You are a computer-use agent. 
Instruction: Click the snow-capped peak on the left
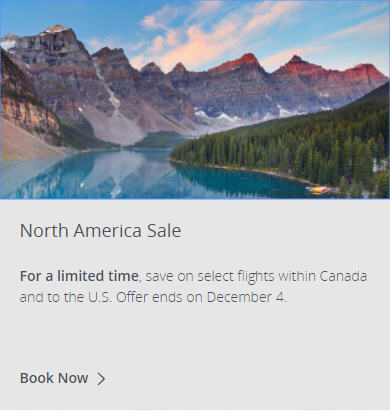[57, 32]
